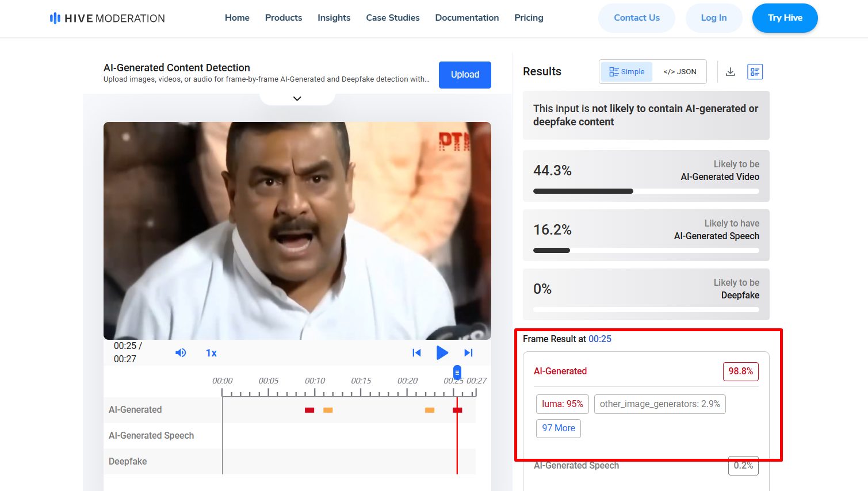Screen dimensions: 868x491
Task: Change playback speed from 1x
Action: click(x=211, y=353)
